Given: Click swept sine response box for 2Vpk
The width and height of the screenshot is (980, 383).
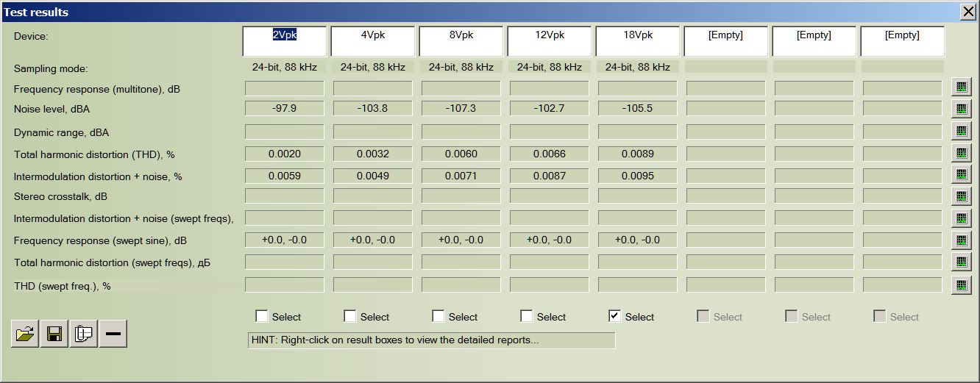Looking at the screenshot, I should pos(285,240).
